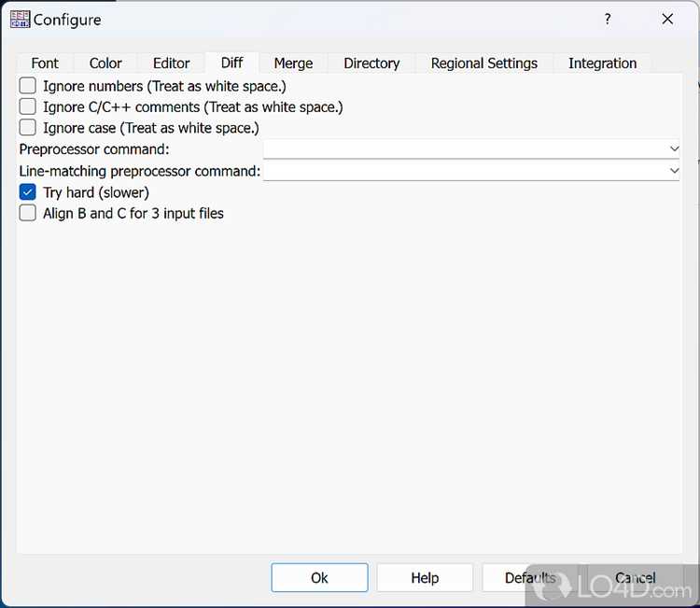Expand Line-matching preprocessor command dropdown arrow
Viewport: 700px width, 608px height.
tap(674, 171)
